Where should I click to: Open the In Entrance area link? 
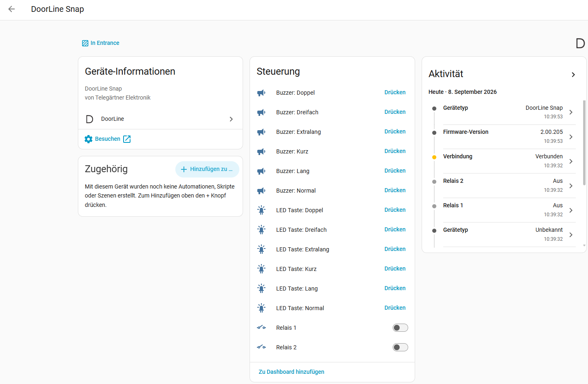coord(101,43)
